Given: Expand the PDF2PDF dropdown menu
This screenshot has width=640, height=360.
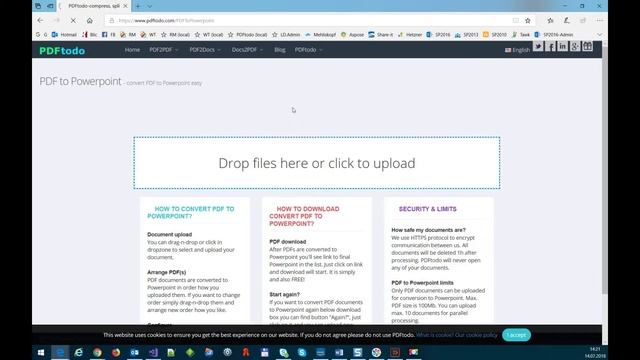Looking at the screenshot, I should pyautogui.click(x=163, y=50).
